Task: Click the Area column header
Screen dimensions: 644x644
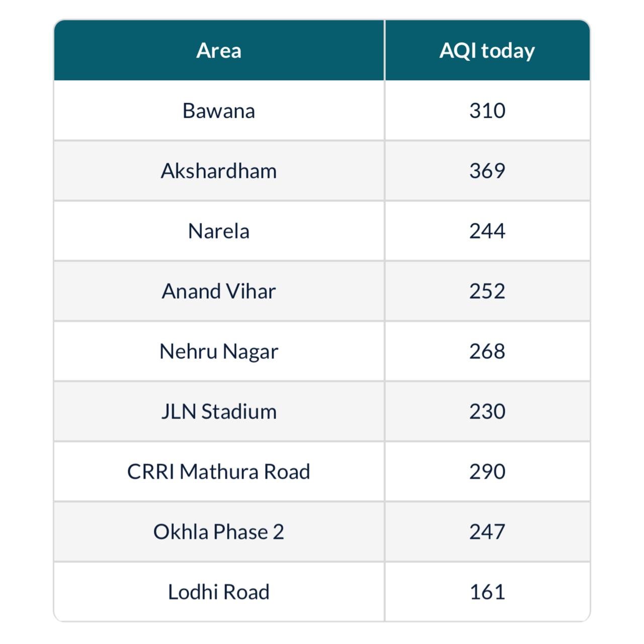Action: point(219,50)
